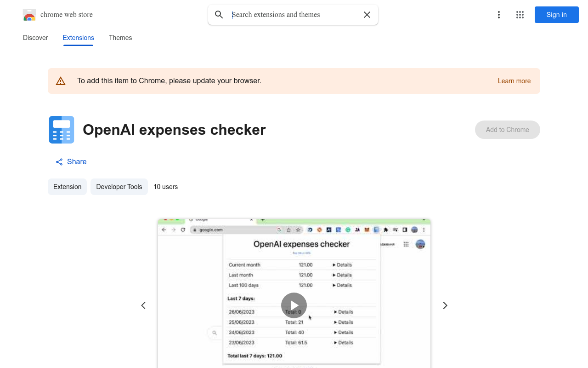Expand Last 100 days Details in preview
588x368 pixels.
point(343,285)
